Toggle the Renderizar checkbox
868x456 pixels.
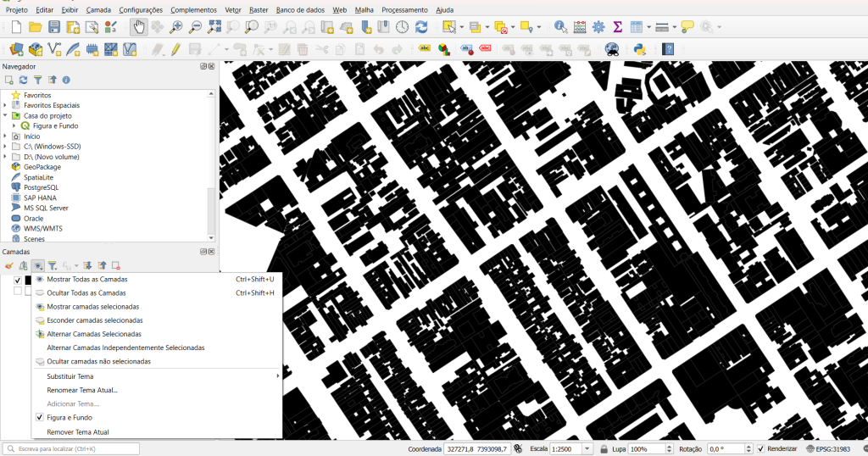point(760,448)
